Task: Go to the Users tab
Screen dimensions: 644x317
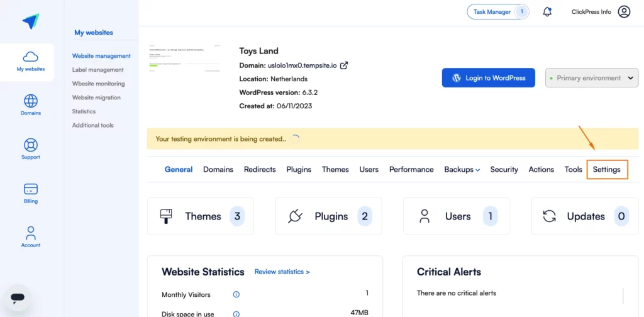Action: (369, 170)
